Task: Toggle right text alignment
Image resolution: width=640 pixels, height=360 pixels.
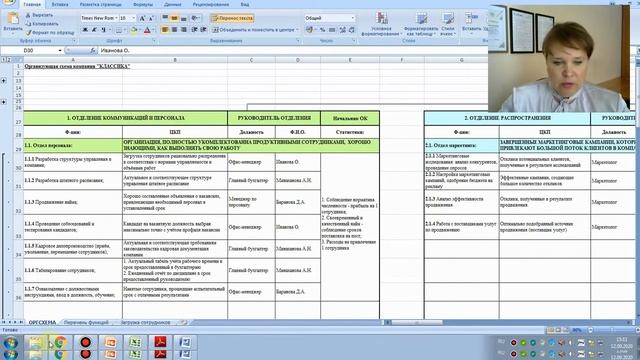Action: (184, 30)
